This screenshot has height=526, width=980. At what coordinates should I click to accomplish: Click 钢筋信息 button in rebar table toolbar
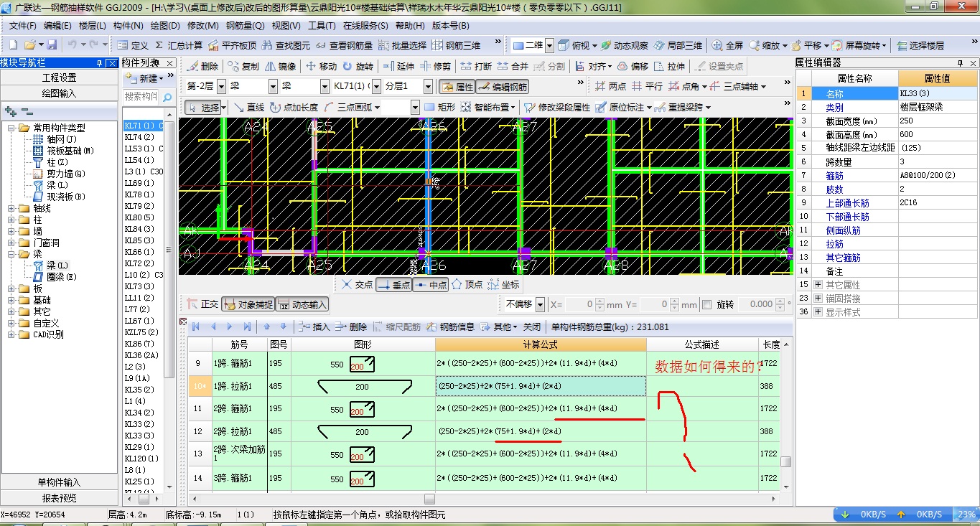point(450,327)
